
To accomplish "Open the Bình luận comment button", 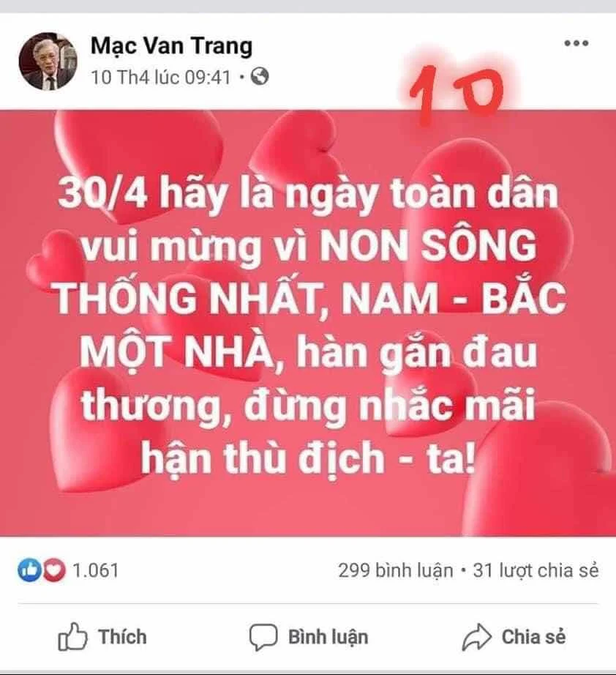I will tap(309, 637).
